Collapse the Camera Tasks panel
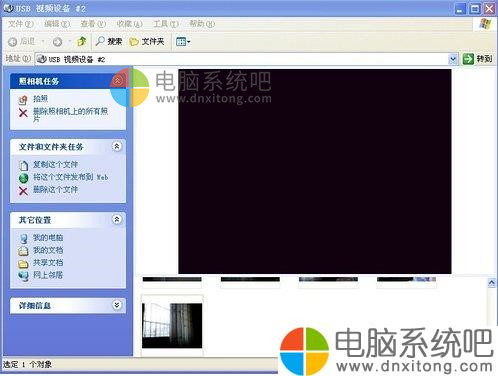The height and width of the screenshot is (376, 498). click(x=117, y=81)
